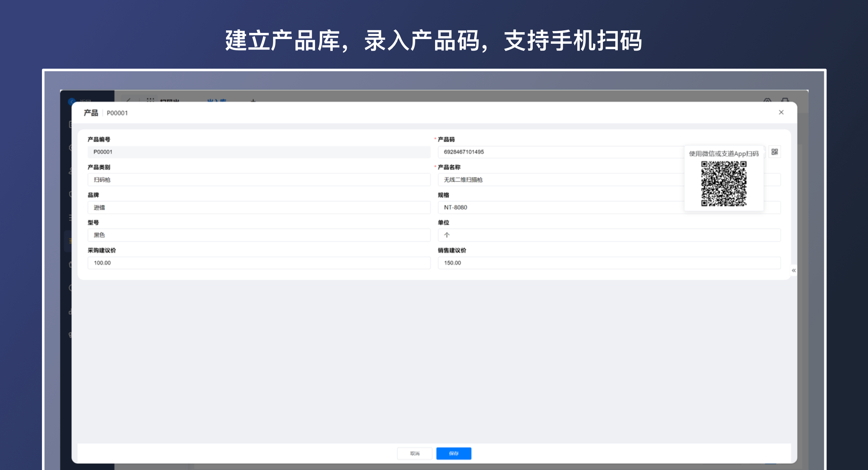Edit the 采购建议价 value 100.00

pos(259,263)
